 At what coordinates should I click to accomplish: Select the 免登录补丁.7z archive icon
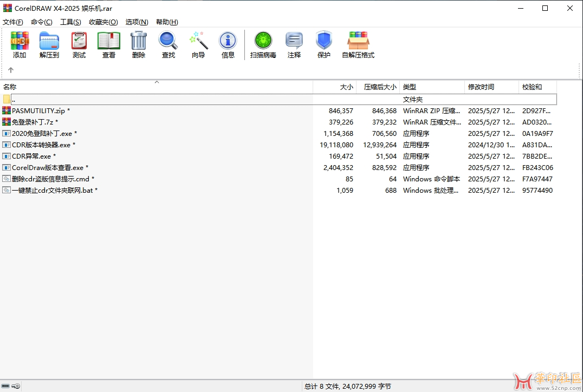coord(7,122)
